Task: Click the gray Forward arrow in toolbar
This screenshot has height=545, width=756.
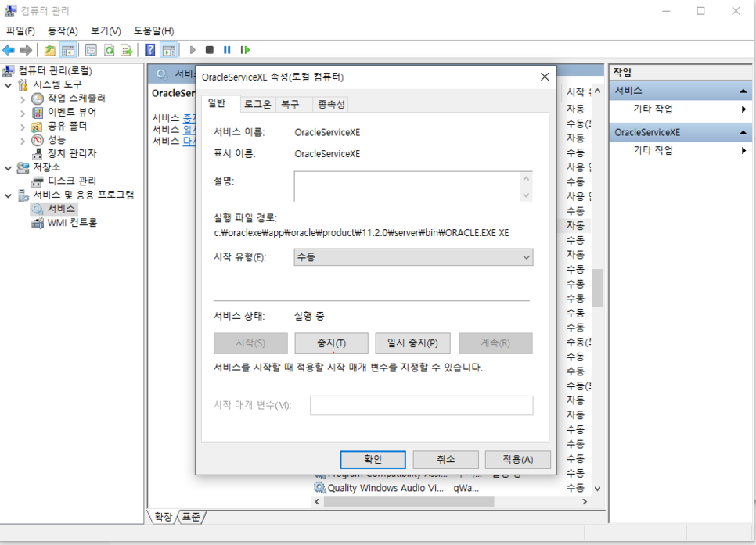Action: pyautogui.click(x=26, y=50)
